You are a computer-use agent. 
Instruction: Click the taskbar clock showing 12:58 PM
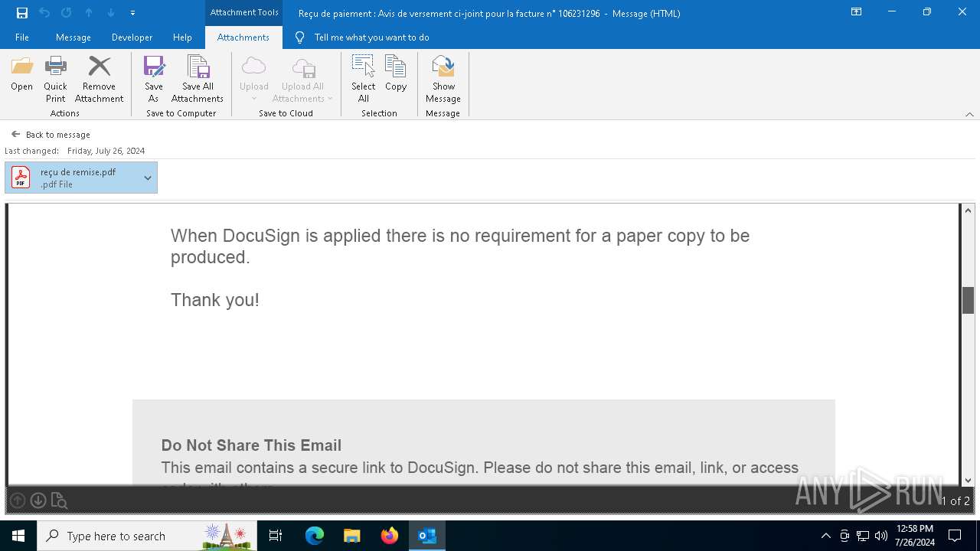[x=914, y=536]
